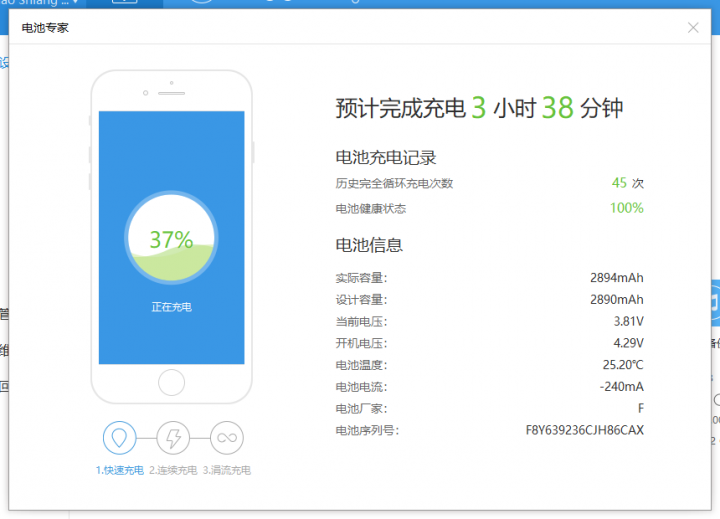The image size is (720, 519).
Task: Click the 25.20℃ temperature value
Action: [x=623, y=365]
